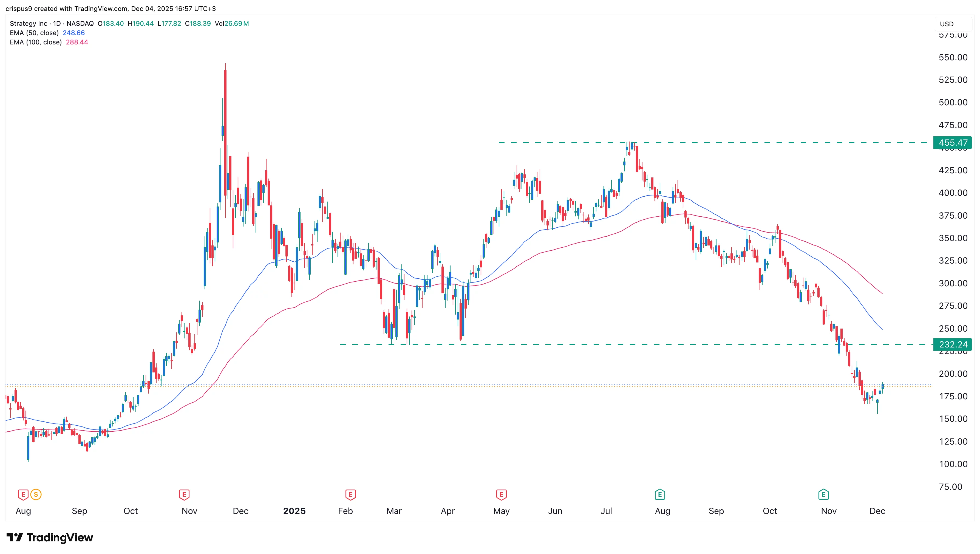Click the TradingView logo in the bottom corner
This screenshot has height=554, width=980.
coord(49,538)
